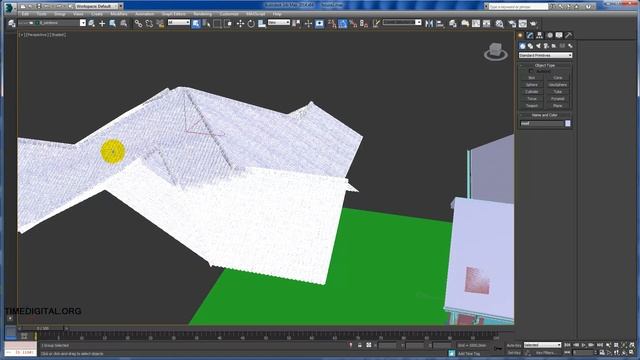The width and height of the screenshot is (640, 360).
Task: Toggle Angle Snap in main toolbar
Action: coord(342,24)
